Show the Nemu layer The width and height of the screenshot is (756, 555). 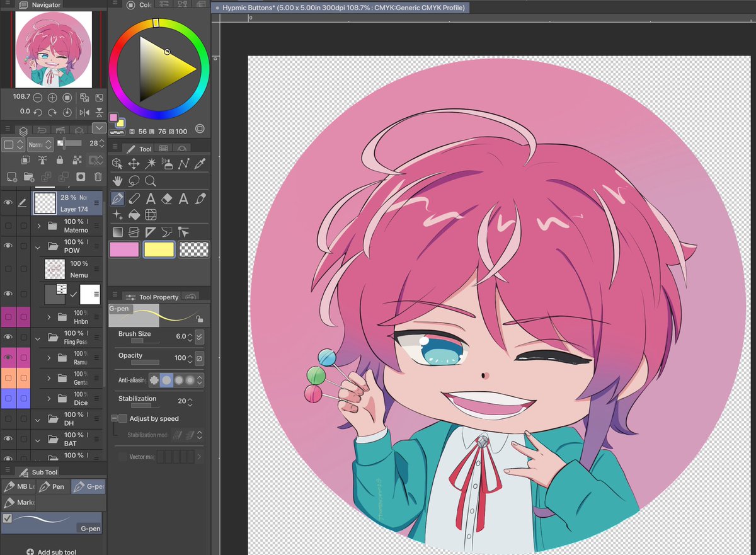tap(8, 269)
